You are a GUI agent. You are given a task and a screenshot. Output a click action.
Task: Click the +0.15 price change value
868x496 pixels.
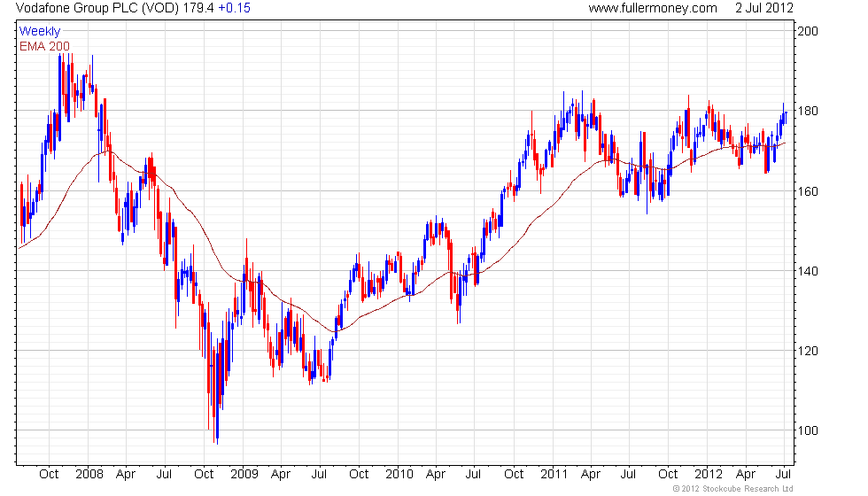coord(234,8)
